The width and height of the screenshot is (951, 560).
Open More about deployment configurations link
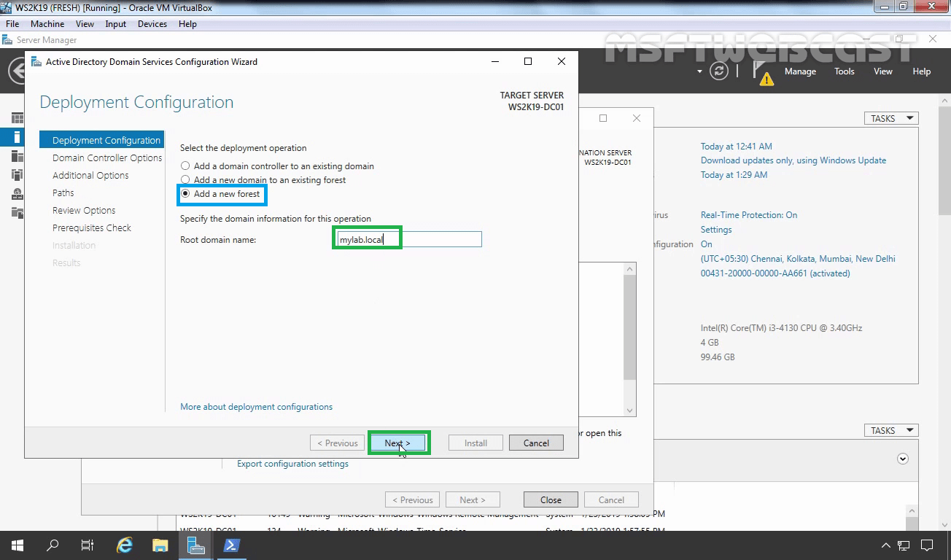(x=256, y=407)
